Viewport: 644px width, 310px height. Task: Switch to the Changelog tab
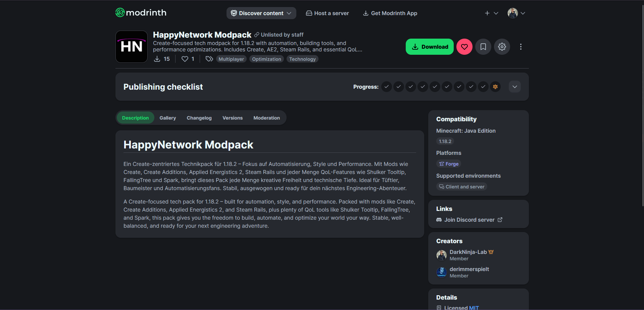(199, 118)
